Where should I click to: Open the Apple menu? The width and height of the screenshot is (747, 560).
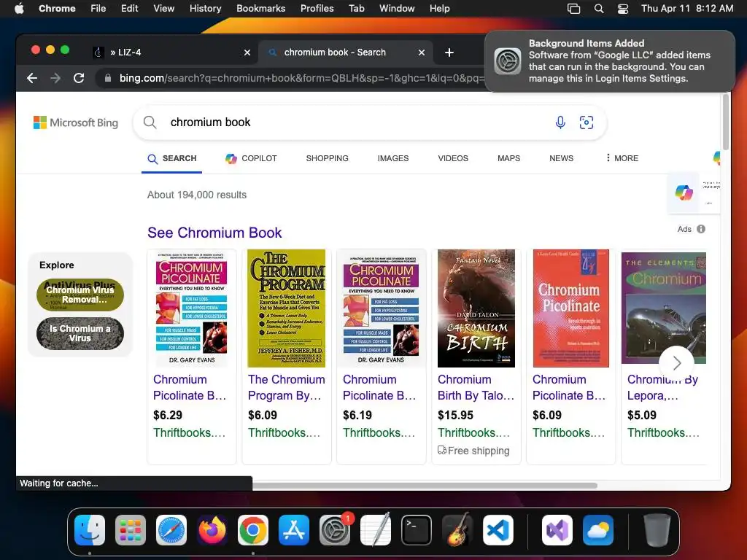pos(19,9)
